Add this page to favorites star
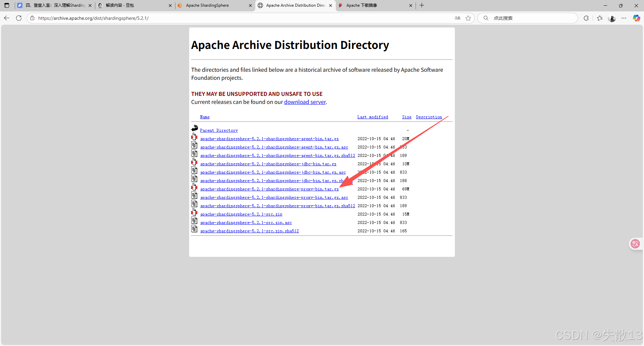The width and height of the screenshot is (644, 346). pos(468,18)
